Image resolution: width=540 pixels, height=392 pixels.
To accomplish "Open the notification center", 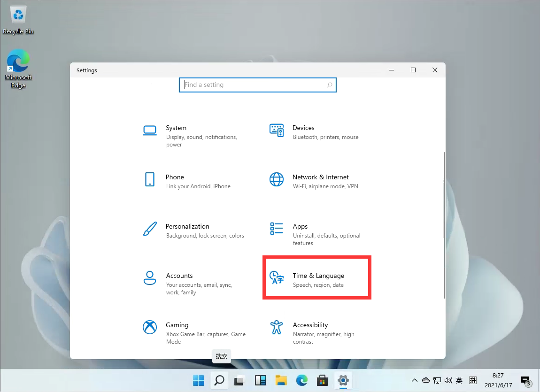I will tap(525, 380).
